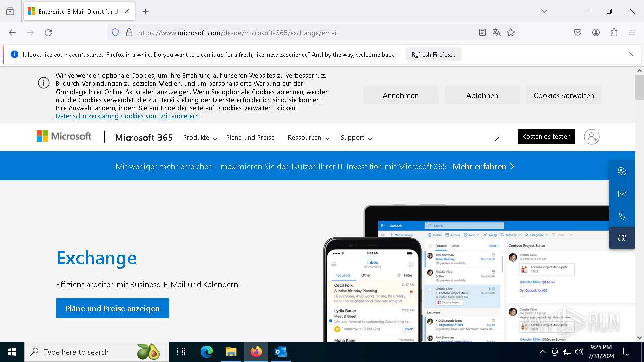Open Cookies von Drittanbietern link
644x362 pixels.
point(159,116)
